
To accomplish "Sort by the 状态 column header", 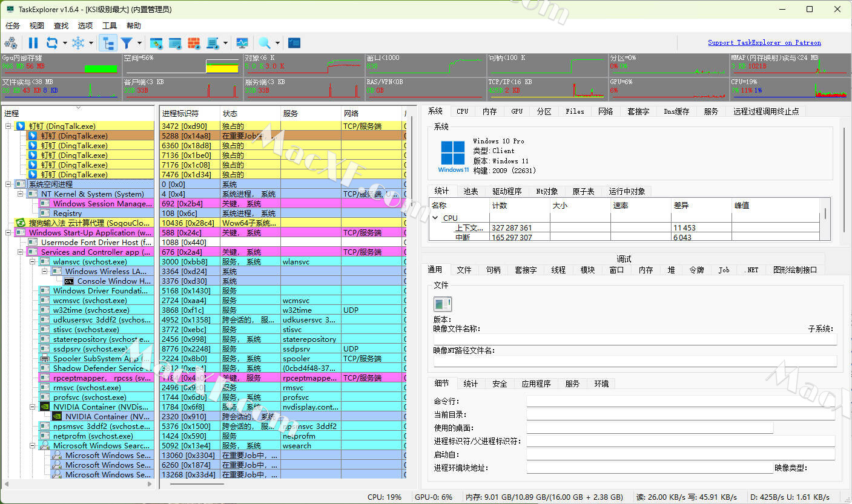I will [250, 113].
